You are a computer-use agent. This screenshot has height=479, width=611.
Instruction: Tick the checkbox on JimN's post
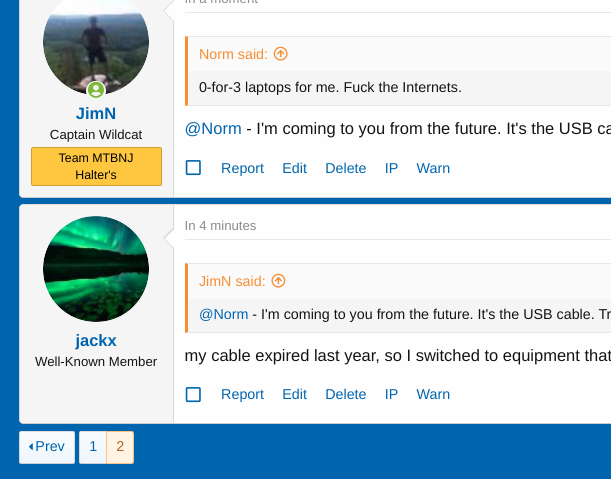click(194, 168)
